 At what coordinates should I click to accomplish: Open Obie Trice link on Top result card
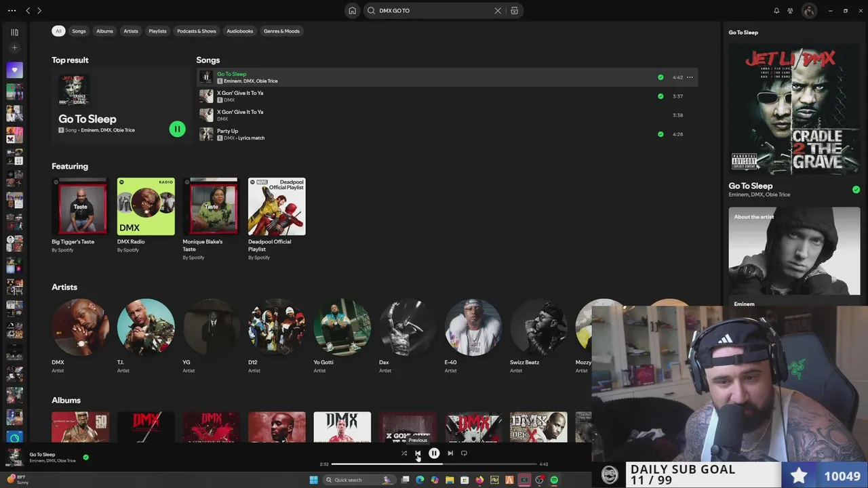tap(124, 130)
